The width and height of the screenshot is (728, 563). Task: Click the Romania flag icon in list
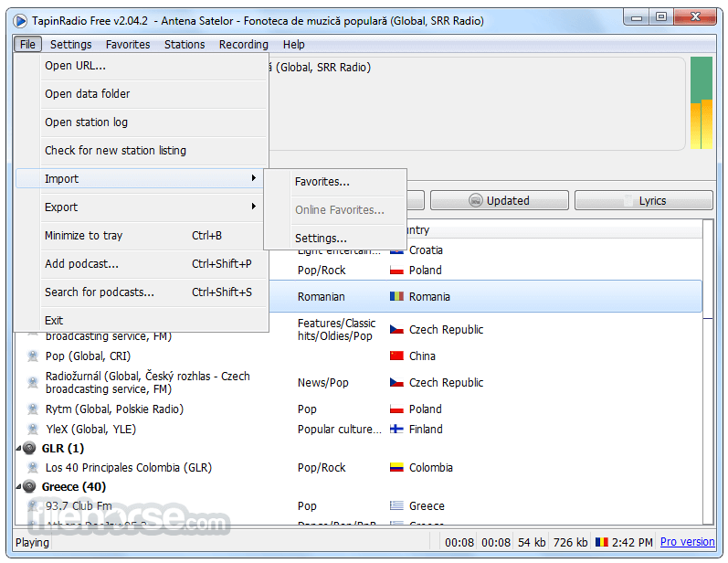(x=396, y=296)
